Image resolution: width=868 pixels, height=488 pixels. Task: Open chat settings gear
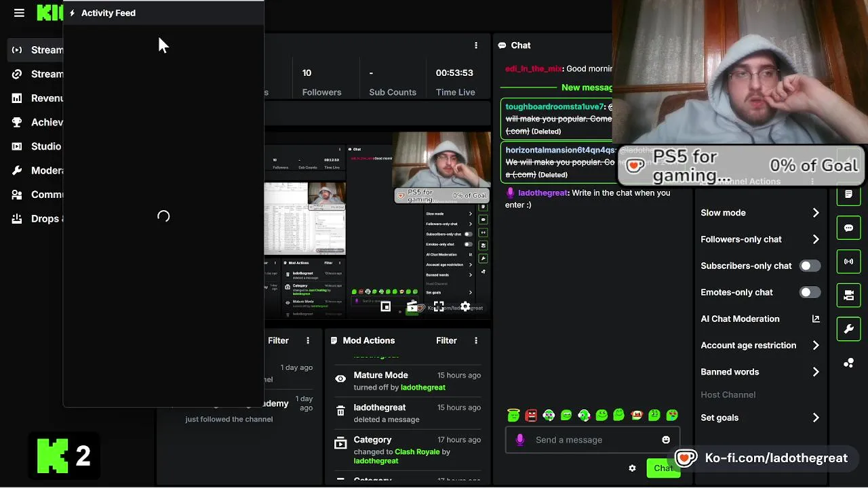pos(632,468)
